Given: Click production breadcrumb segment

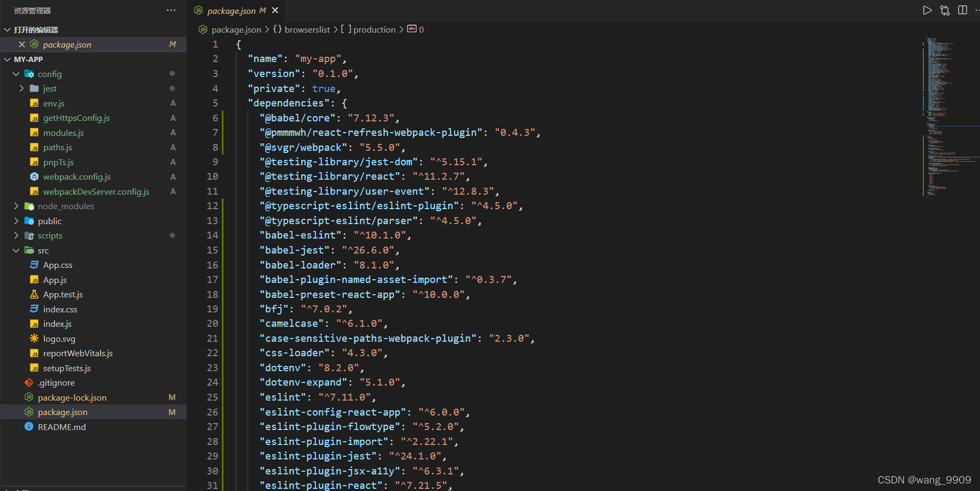Looking at the screenshot, I should [374, 29].
